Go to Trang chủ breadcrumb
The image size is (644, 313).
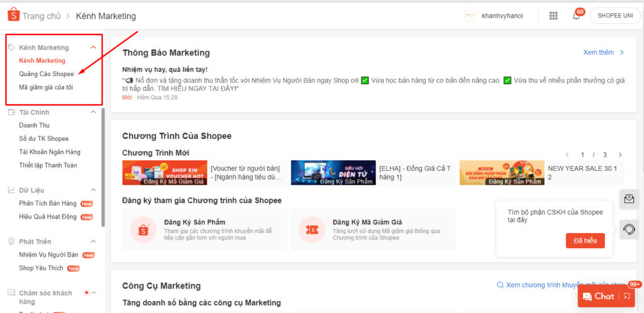coord(42,16)
